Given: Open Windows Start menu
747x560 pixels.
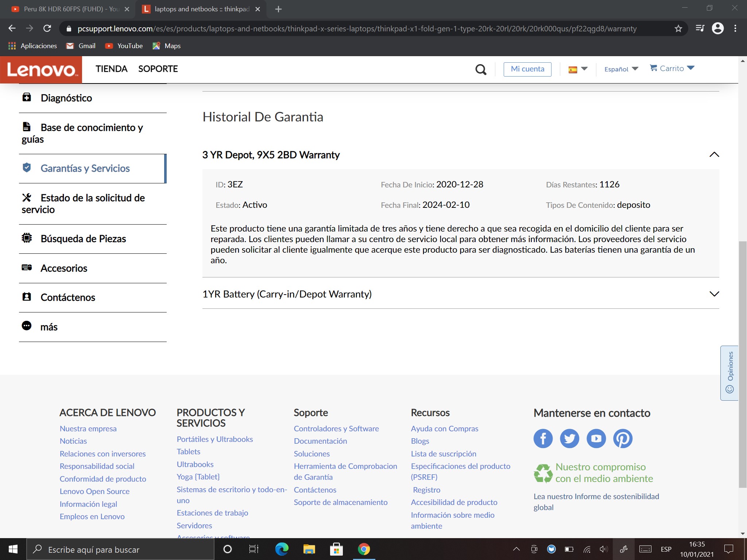Looking at the screenshot, I should pos(13,549).
